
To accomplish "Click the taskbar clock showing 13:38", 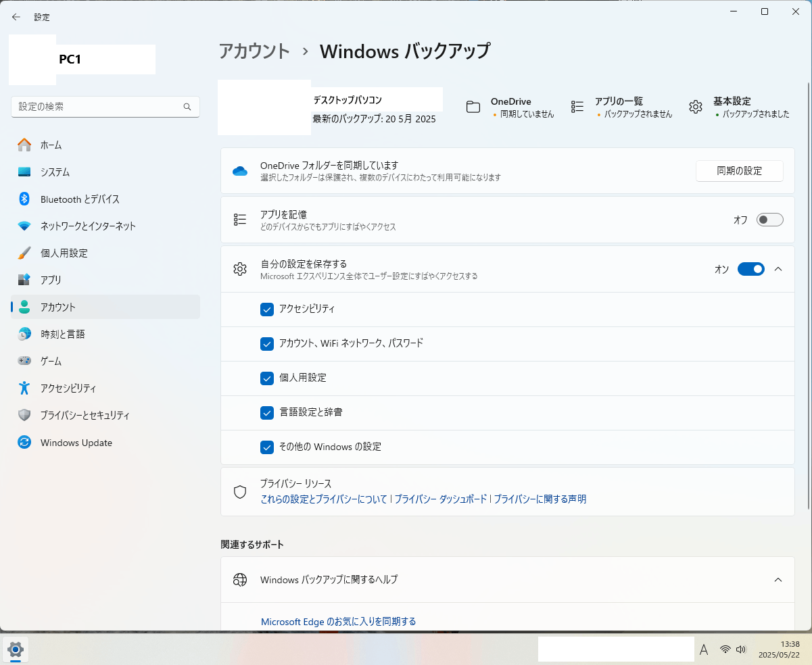I will click(x=780, y=649).
